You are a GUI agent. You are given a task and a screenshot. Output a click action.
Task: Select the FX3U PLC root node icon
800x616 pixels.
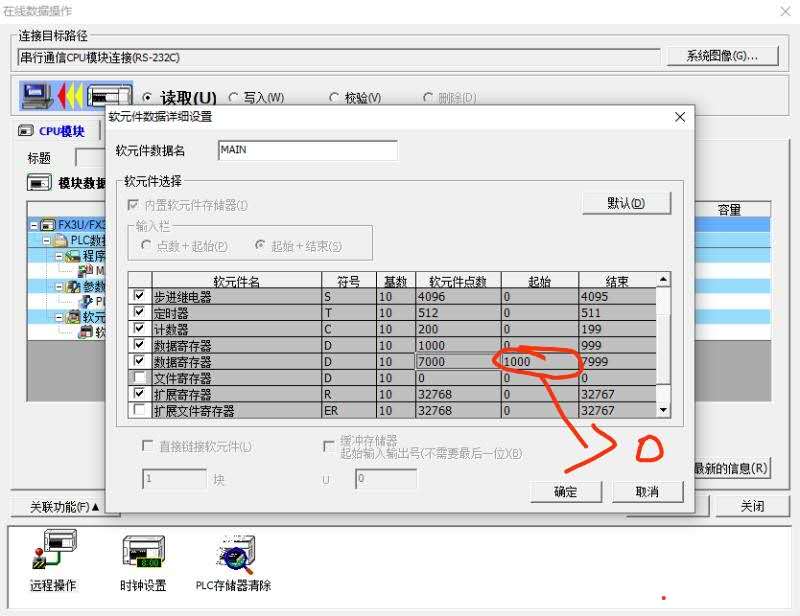click(x=48, y=225)
